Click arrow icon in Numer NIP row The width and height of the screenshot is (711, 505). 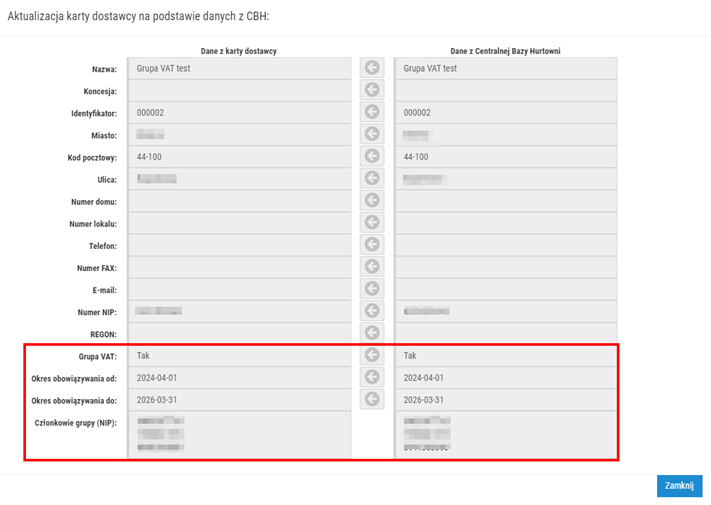point(372,311)
